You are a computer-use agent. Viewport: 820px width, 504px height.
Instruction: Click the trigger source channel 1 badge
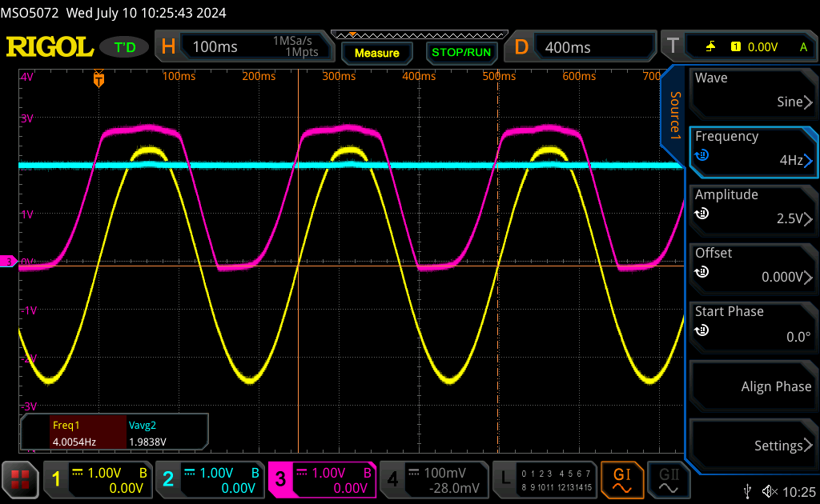[735, 47]
